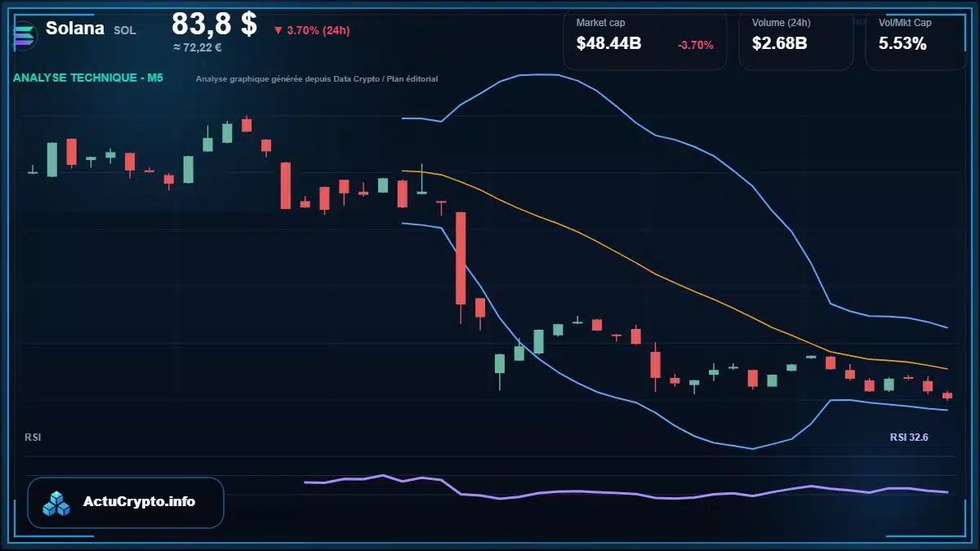Image resolution: width=980 pixels, height=551 pixels.
Task: Open the ActuCrypto.info link
Action: (x=126, y=502)
